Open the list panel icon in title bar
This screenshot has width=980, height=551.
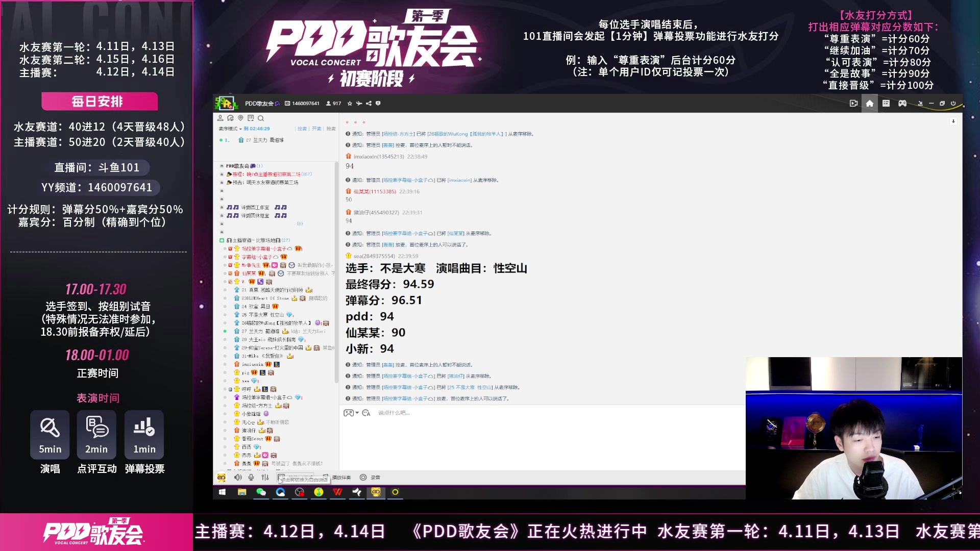[886, 104]
